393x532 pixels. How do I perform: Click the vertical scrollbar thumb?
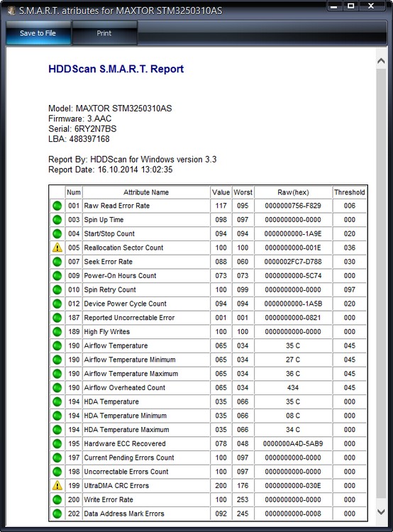pyautogui.click(x=381, y=284)
